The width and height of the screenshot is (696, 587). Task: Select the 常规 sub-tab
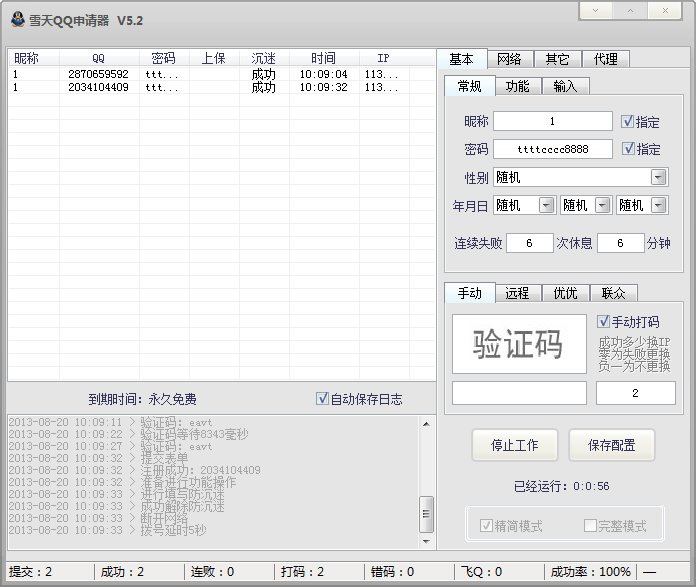point(470,86)
